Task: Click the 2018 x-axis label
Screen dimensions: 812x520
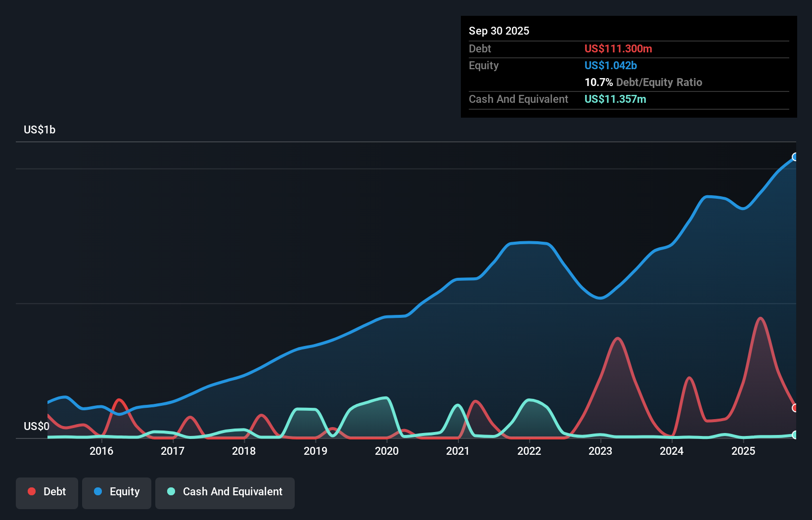Action: click(244, 451)
